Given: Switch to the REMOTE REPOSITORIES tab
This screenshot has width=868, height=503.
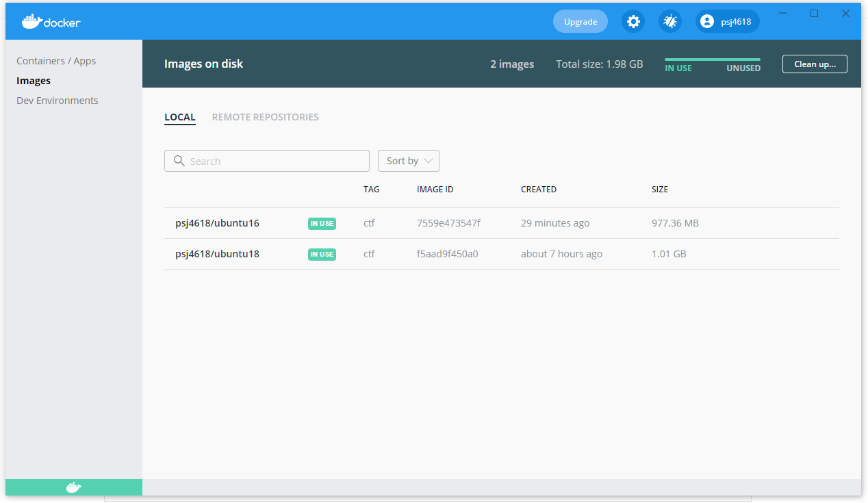Looking at the screenshot, I should [266, 117].
